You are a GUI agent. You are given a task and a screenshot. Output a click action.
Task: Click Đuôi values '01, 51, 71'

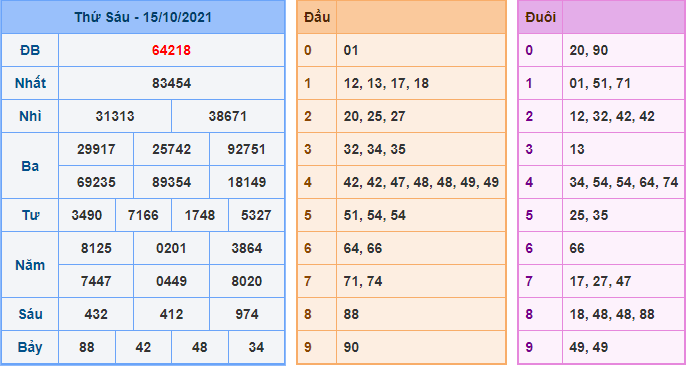(x=600, y=83)
